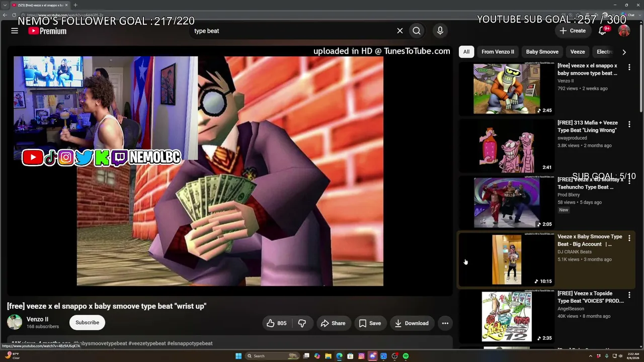
Task: Open the robot thumbnail video by Venzo II
Action: tap(507, 88)
